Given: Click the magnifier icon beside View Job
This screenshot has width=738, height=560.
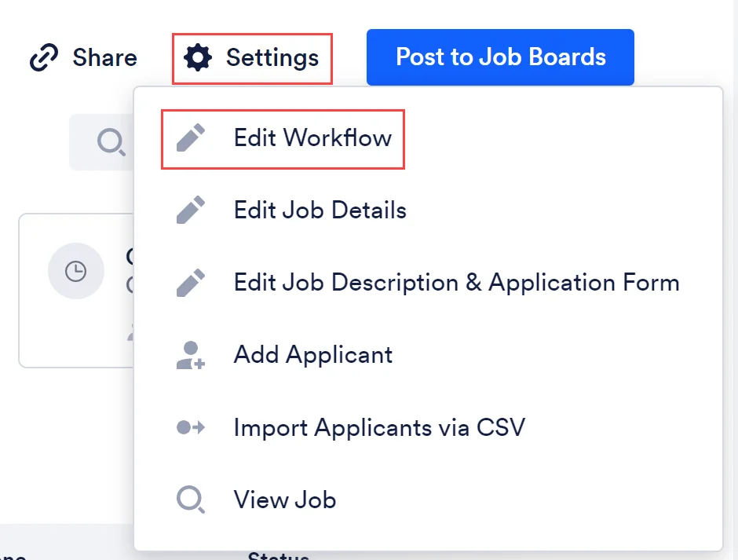Looking at the screenshot, I should 191,500.
